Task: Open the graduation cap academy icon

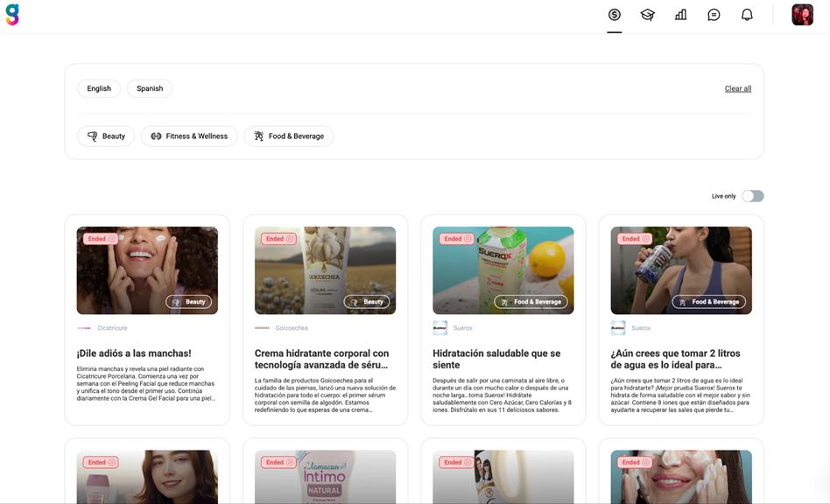Action: 647,15
